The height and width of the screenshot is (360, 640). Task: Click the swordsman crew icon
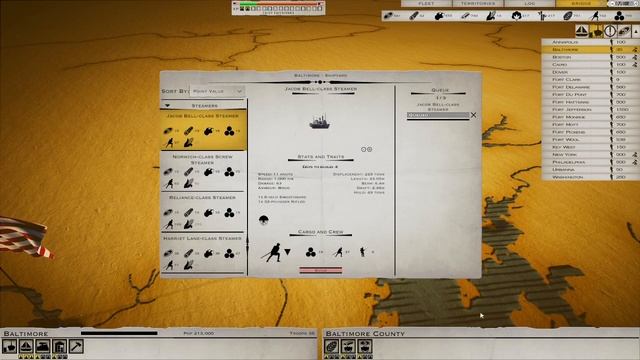(272, 253)
